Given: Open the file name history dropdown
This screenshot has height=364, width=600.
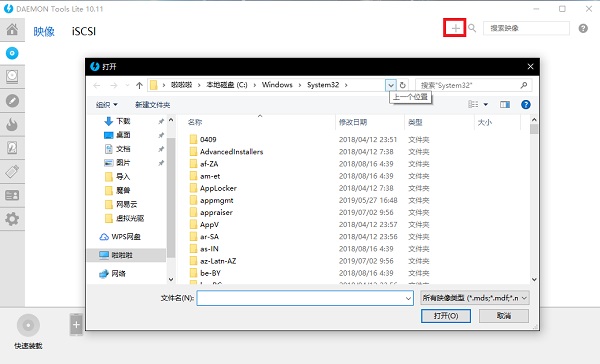Looking at the screenshot, I should tap(408, 298).
